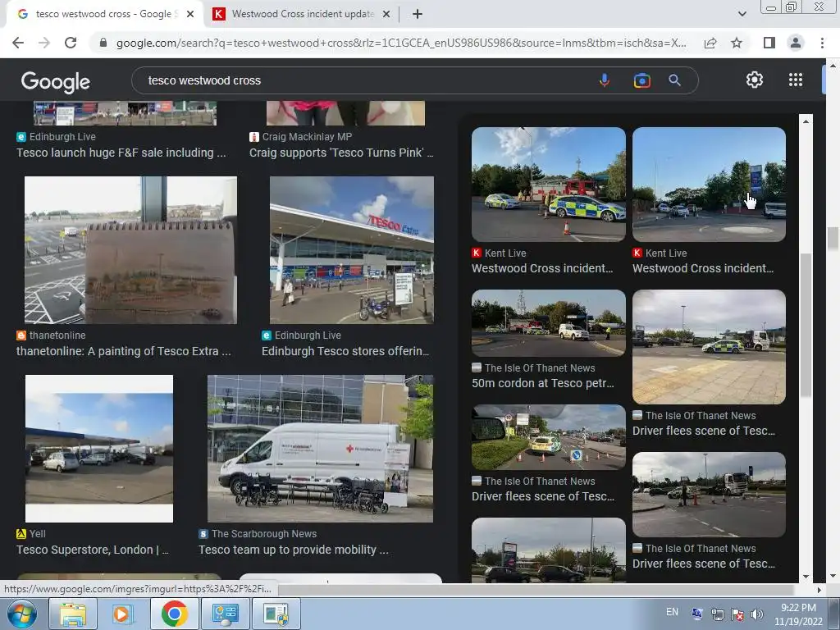
Task: Open the Tesco Extra storefront image
Action: 352,249
